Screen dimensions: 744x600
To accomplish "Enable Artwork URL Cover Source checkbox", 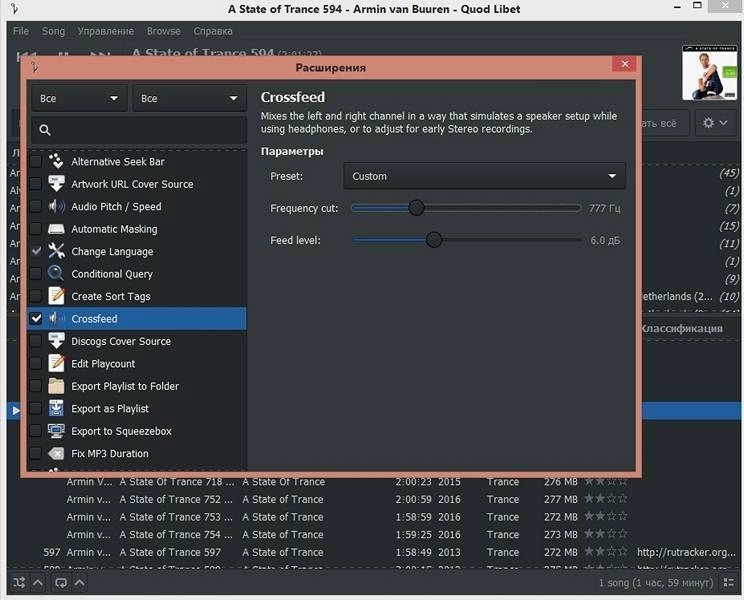I will [36, 184].
